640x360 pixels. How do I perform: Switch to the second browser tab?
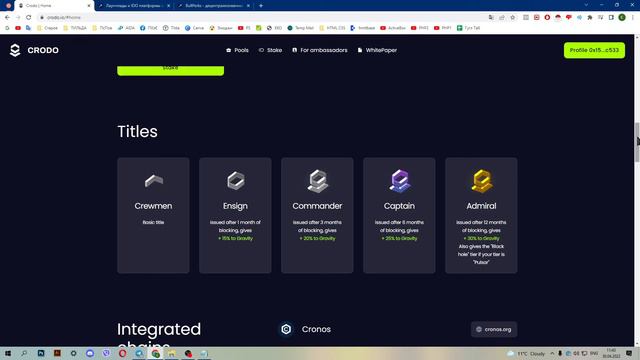point(133,6)
